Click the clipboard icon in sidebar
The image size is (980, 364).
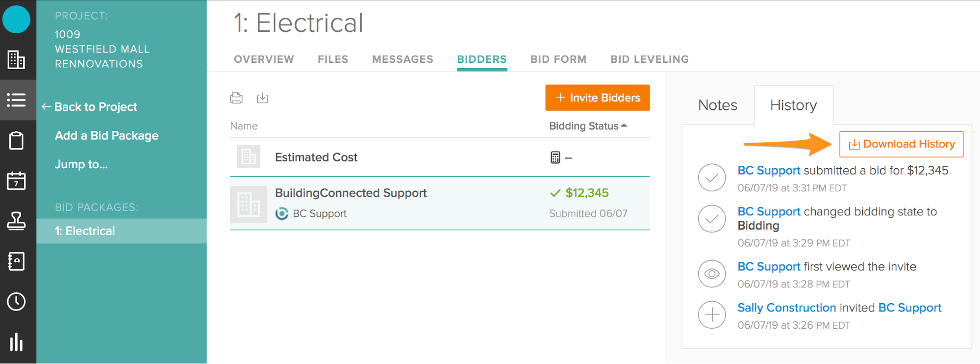[x=16, y=141]
